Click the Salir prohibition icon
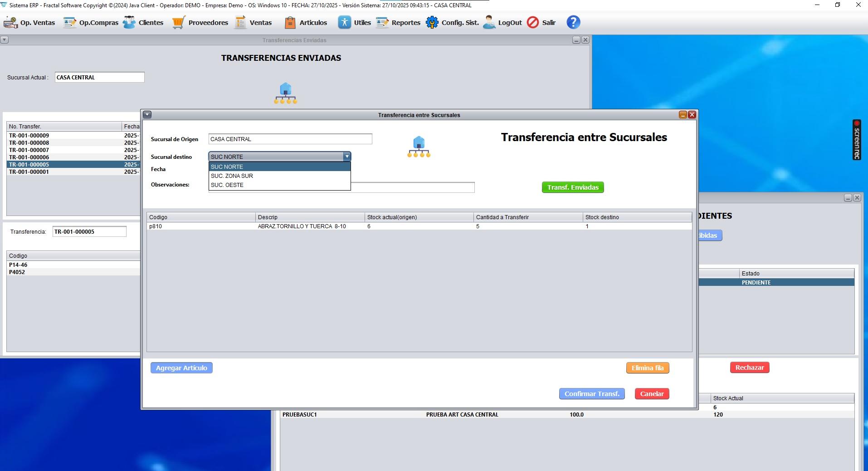The height and width of the screenshot is (471, 868). [x=533, y=22]
